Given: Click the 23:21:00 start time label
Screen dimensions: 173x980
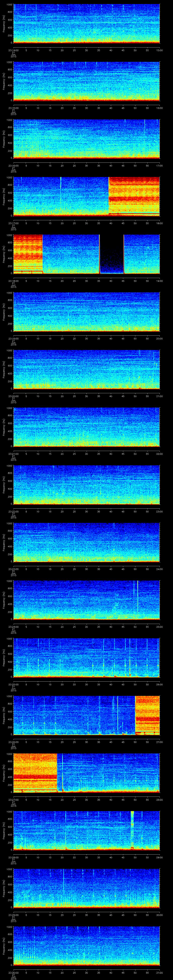Looking at the screenshot, I should click(x=13, y=454).
